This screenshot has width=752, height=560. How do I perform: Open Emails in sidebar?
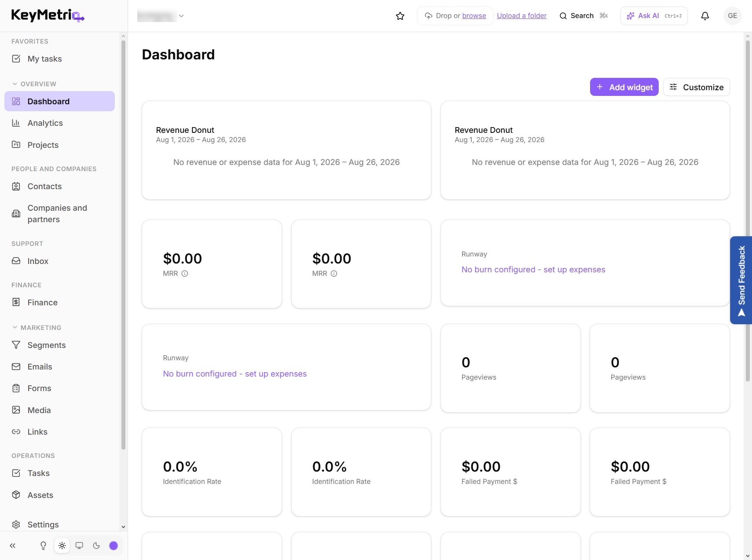pos(59,366)
